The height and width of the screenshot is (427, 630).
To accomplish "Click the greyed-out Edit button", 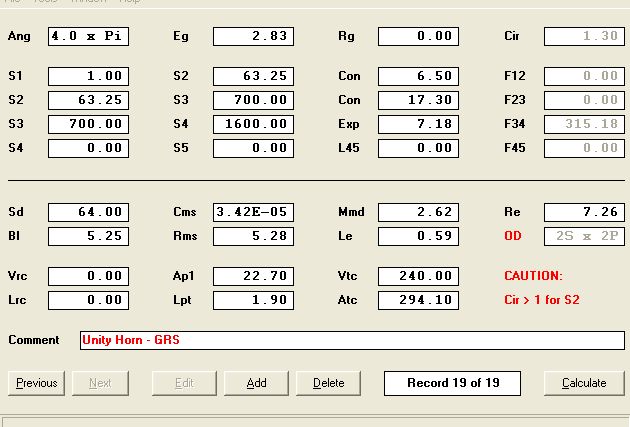I will [184, 383].
